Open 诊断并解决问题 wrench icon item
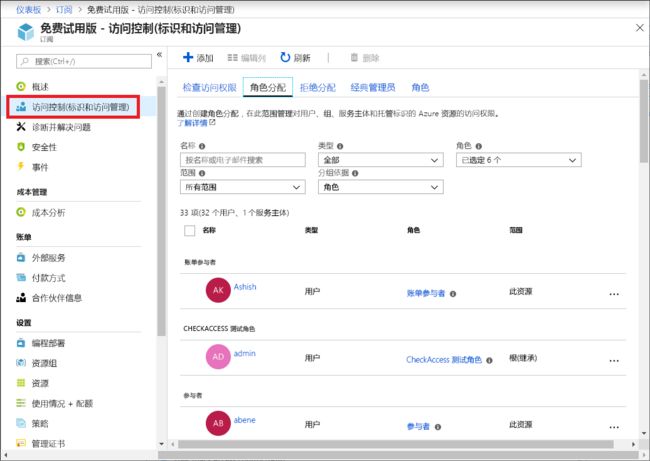The image size is (650, 461). coord(54,127)
